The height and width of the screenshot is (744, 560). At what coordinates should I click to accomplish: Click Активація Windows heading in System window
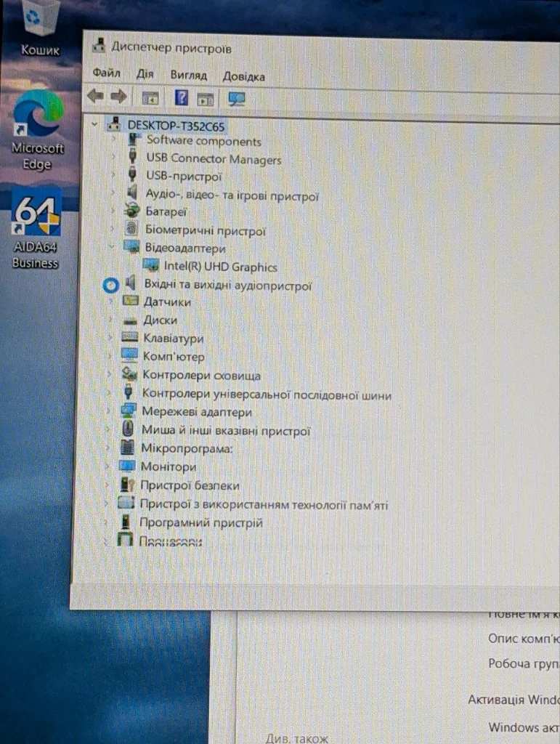coord(514,700)
